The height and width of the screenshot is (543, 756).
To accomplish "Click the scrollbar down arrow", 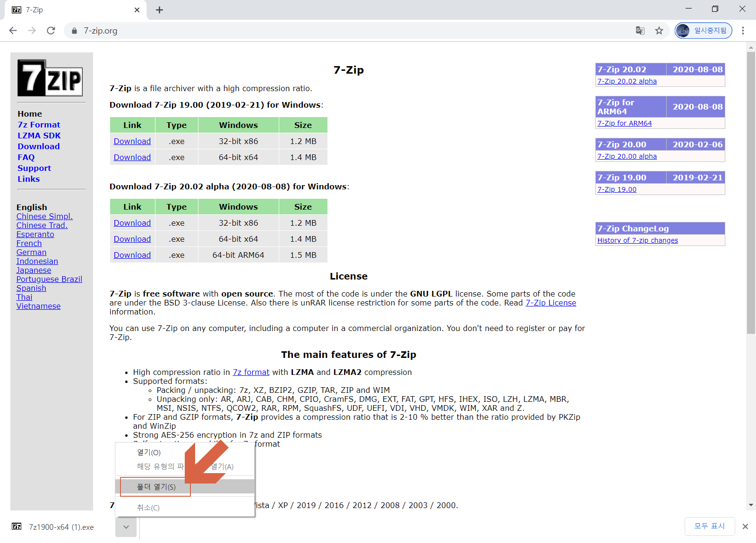I will [751, 505].
